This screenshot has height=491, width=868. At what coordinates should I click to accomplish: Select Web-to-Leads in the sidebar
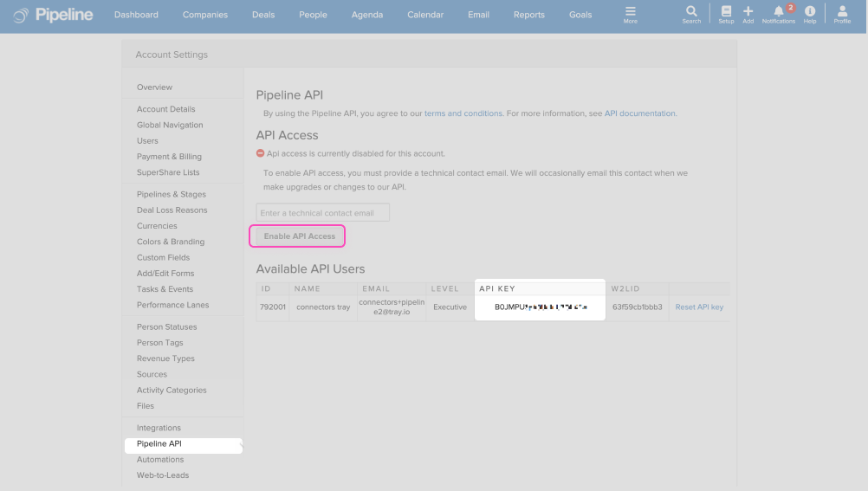point(163,475)
